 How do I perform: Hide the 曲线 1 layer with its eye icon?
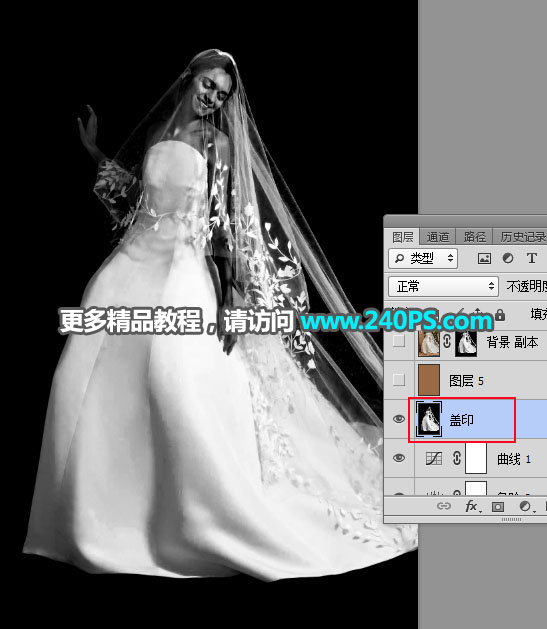point(399,458)
